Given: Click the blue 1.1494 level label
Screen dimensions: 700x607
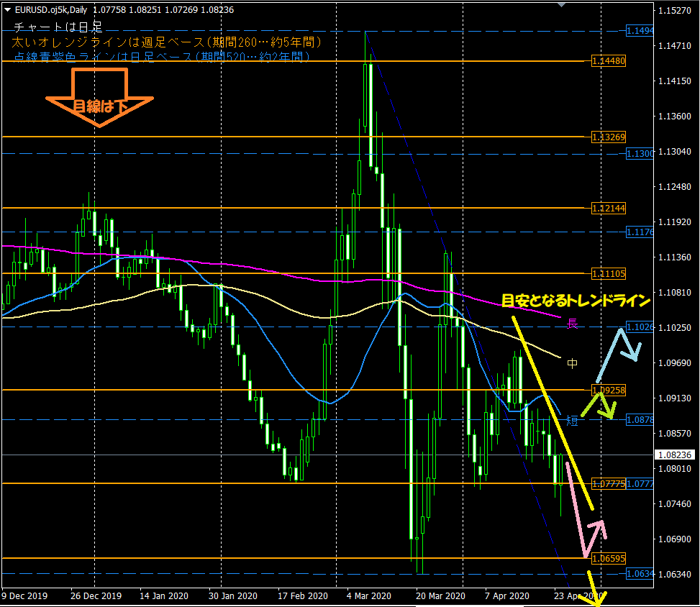Looking at the screenshot, I should [640, 31].
